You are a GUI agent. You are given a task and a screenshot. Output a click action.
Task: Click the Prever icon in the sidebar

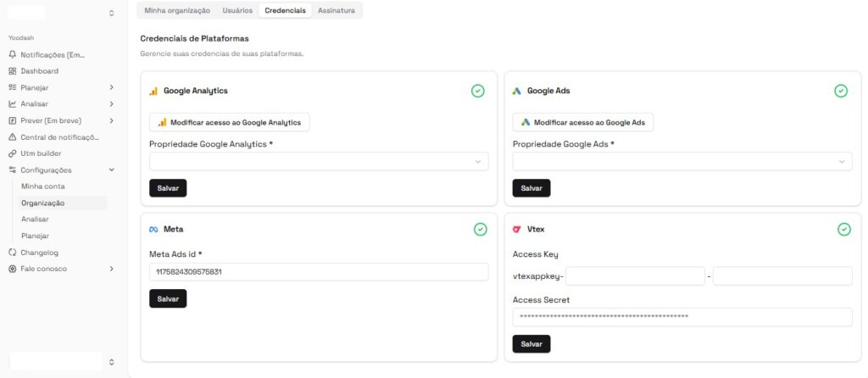(x=13, y=120)
